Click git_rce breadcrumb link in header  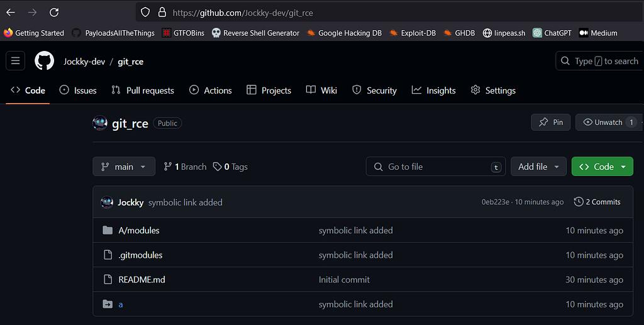click(x=131, y=62)
